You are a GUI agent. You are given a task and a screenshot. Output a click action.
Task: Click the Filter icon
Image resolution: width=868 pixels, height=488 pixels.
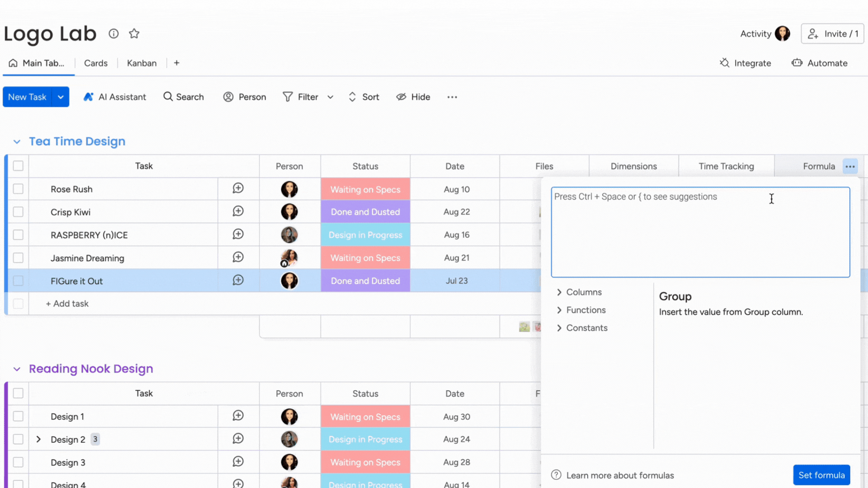pyautogui.click(x=289, y=97)
